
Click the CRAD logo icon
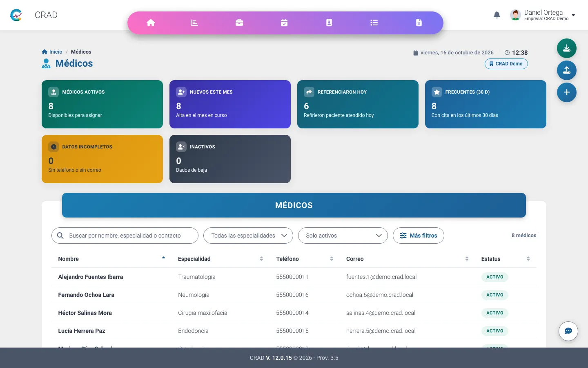[x=16, y=15]
